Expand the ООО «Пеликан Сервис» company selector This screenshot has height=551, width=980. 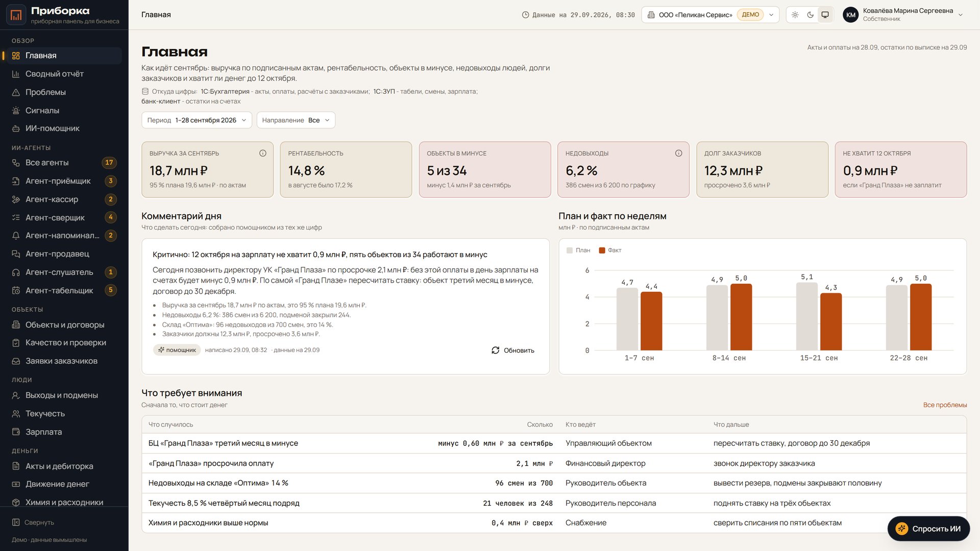(x=710, y=15)
